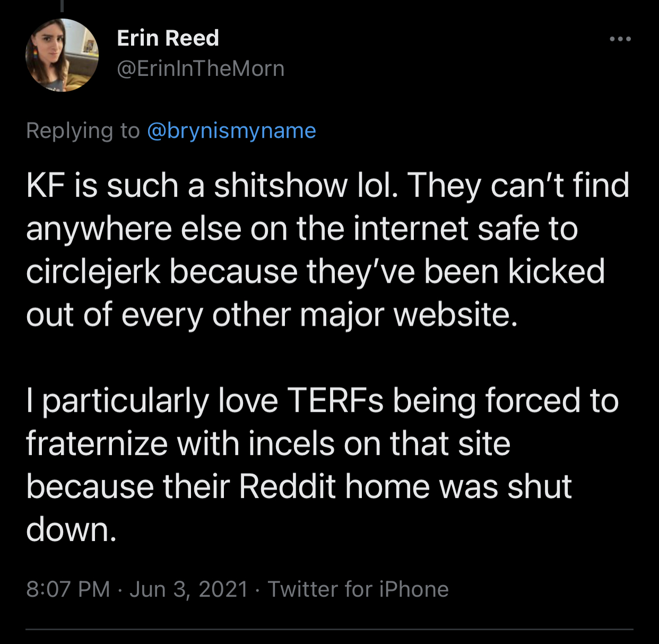Click the horizontal divider below the timestamp
659x644 pixels.
coord(329,630)
